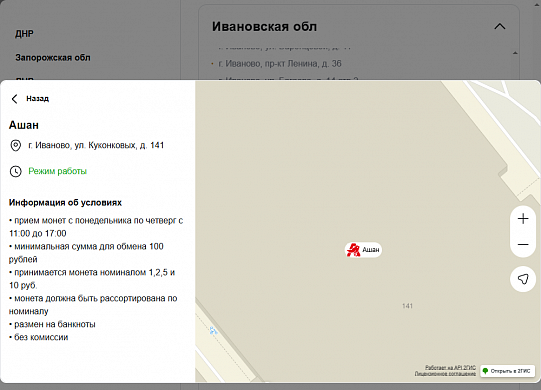Click the Ивановская обл heading

tap(264, 27)
